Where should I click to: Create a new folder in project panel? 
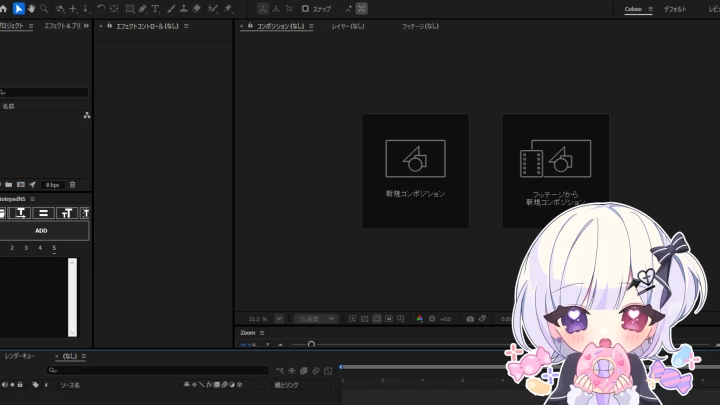pyautogui.click(x=9, y=185)
